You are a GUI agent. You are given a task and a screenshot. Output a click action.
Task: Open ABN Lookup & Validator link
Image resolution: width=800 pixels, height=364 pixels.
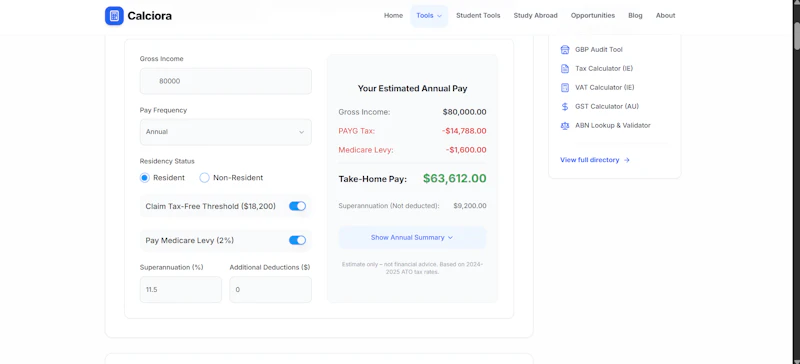[x=613, y=126]
